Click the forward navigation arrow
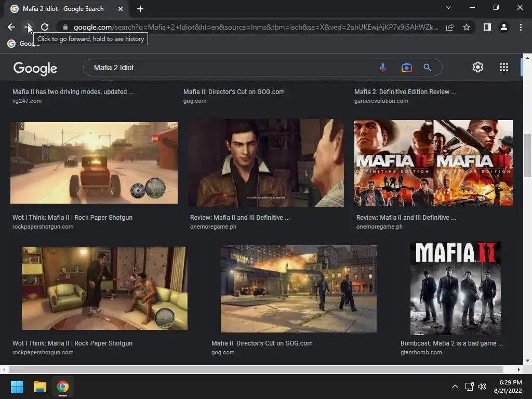The image size is (532, 399). 28,27
